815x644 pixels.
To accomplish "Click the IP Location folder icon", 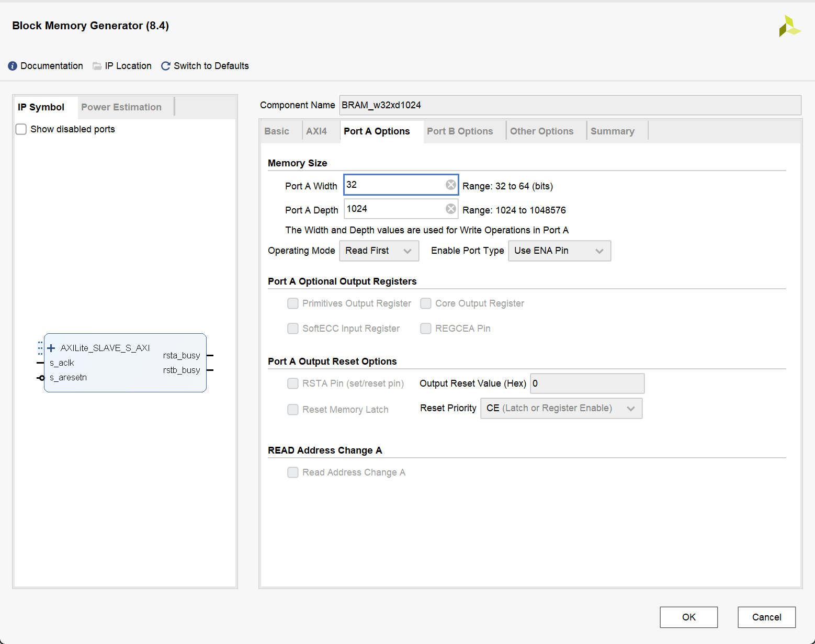I will [97, 66].
